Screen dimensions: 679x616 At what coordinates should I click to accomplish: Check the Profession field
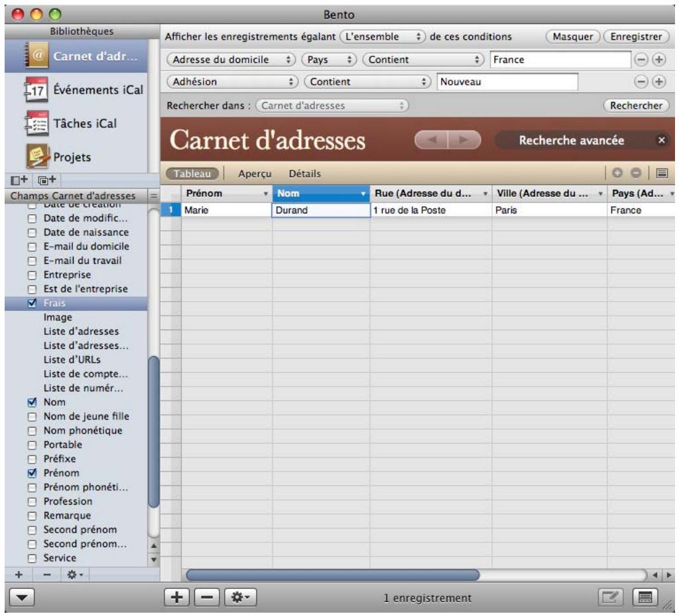(x=32, y=502)
